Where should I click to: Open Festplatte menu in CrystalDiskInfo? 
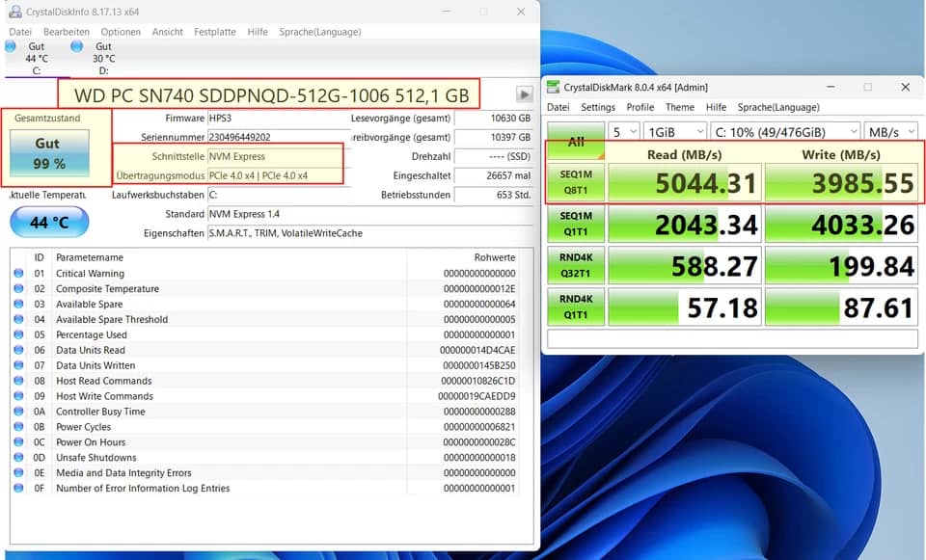(x=215, y=32)
